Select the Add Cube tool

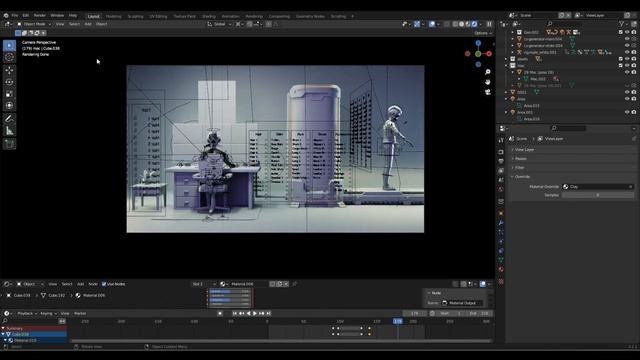(9, 144)
